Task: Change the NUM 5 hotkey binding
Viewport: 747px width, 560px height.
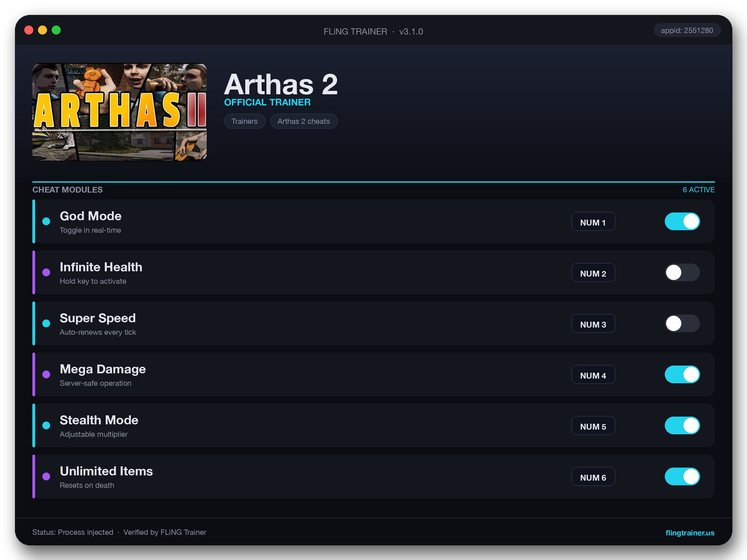Action: click(593, 425)
